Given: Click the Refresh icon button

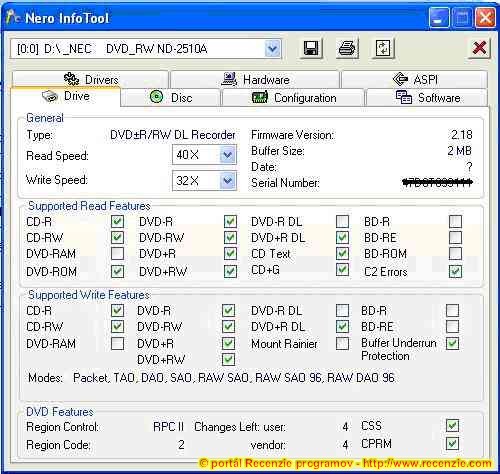Looking at the screenshot, I should 383,49.
